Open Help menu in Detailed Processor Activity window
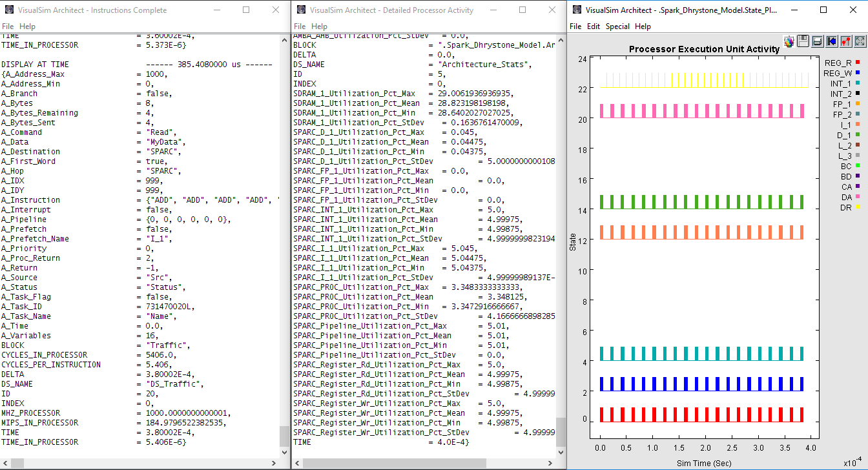Viewport: 868px width, 470px height. (320, 26)
